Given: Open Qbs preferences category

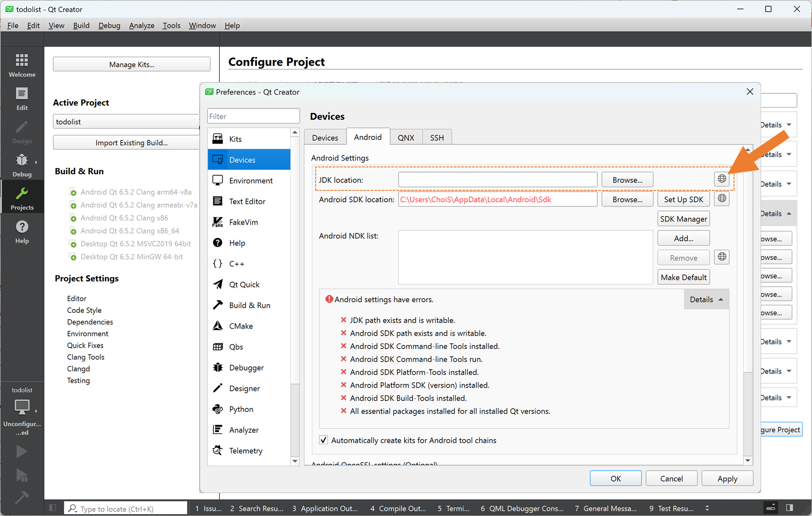Looking at the screenshot, I should tap(249, 347).
